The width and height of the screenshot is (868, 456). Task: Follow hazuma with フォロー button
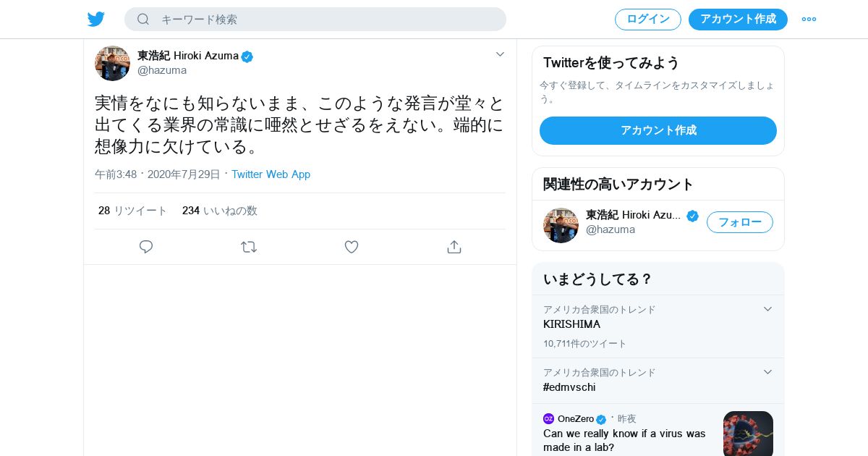click(x=739, y=222)
